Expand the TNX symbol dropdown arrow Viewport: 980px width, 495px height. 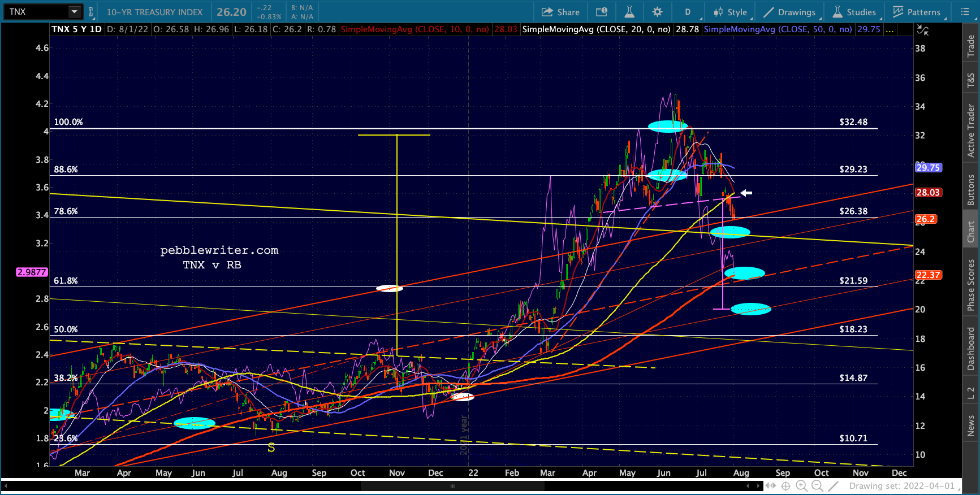[74, 12]
